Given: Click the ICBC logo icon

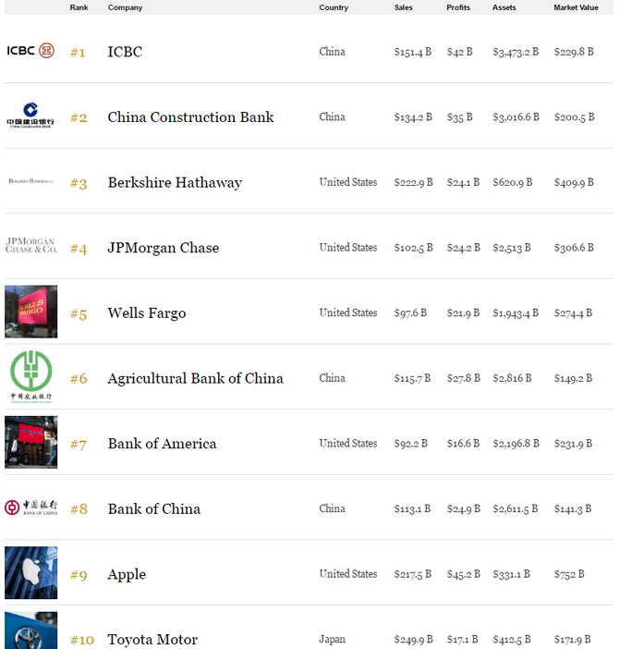Looking at the screenshot, I should pos(30,50).
